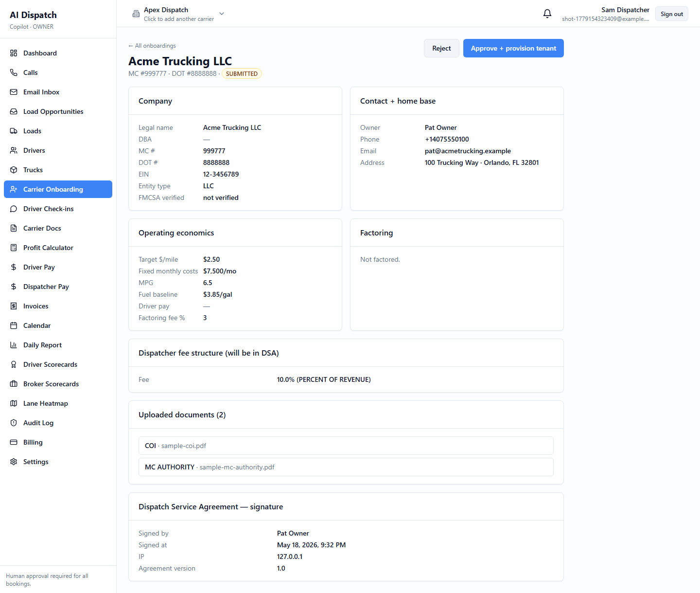Click the Calendar icon in sidebar
This screenshot has width=700, height=593.
(14, 325)
